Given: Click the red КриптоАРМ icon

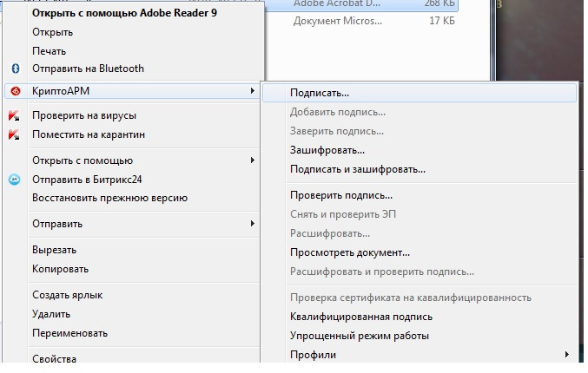Looking at the screenshot, I should point(16,91).
